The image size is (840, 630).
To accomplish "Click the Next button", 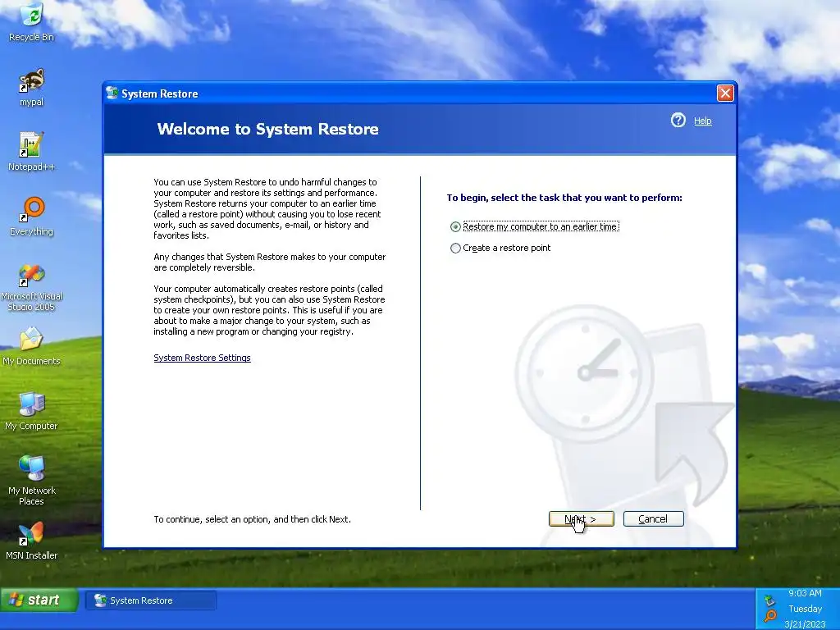I will [582, 518].
